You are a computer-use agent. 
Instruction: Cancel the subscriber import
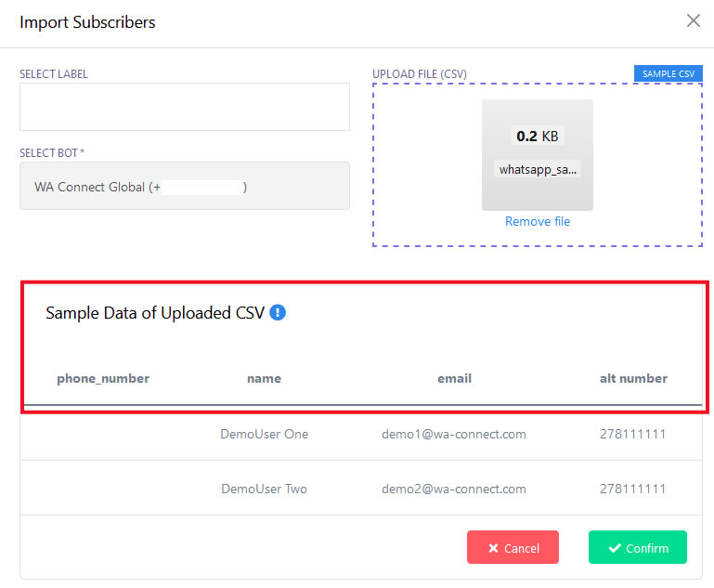tap(513, 547)
